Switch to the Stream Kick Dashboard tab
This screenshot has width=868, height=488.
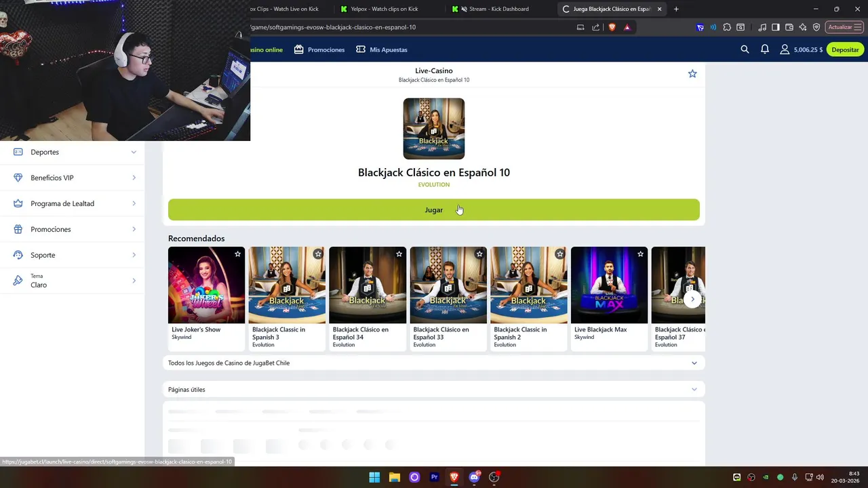(499, 9)
